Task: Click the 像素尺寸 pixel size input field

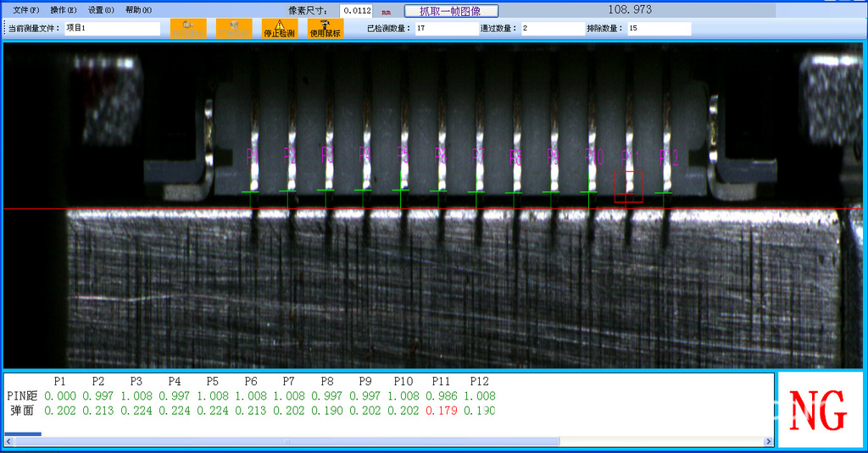Action: pos(356,11)
